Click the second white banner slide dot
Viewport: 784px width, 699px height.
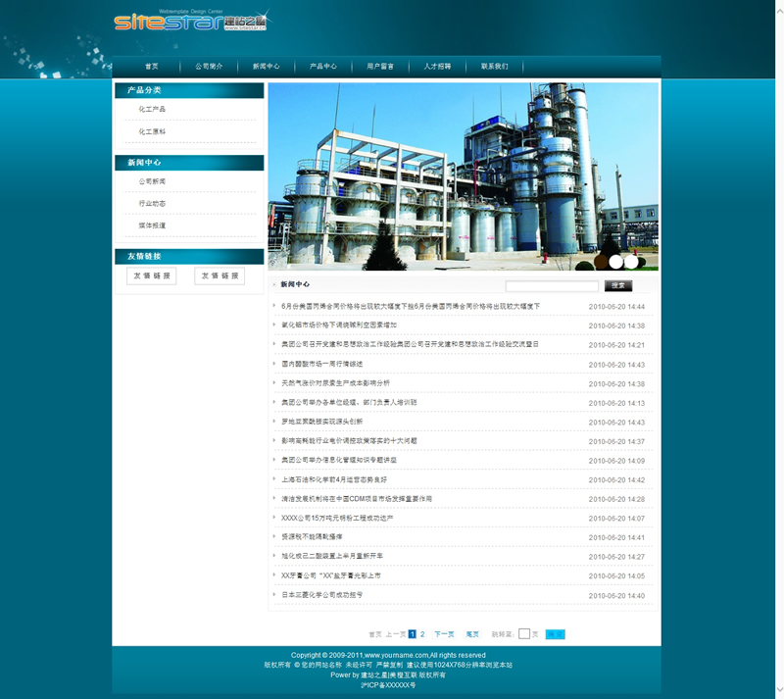pyautogui.click(x=632, y=262)
